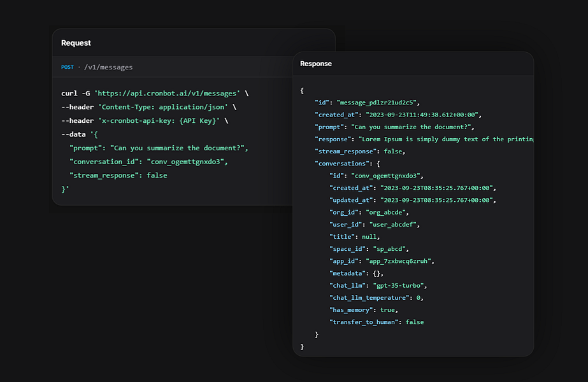Click the has_memory true value
The image size is (588, 382).
[389, 310]
